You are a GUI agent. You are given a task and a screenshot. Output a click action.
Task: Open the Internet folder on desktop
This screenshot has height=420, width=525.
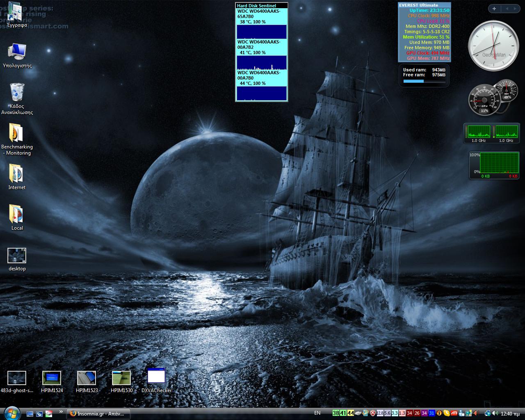[17, 177]
